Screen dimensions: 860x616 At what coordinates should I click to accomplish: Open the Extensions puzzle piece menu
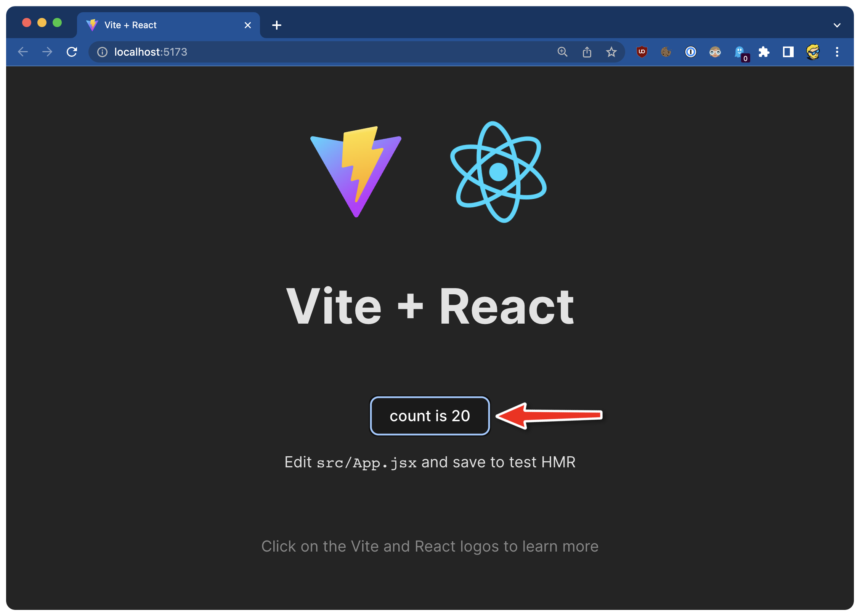coord(764,52)
